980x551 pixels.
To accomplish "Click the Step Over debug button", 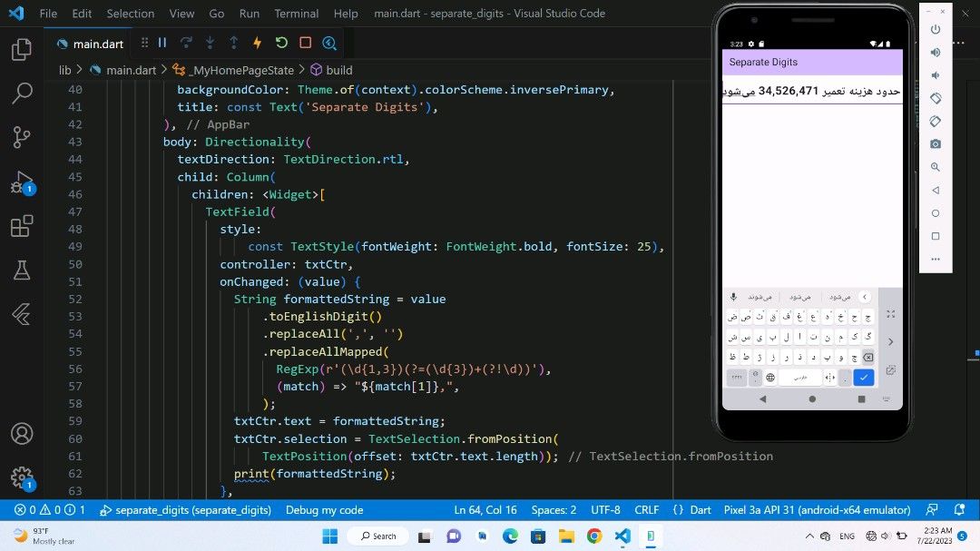I will coord(186,43).
